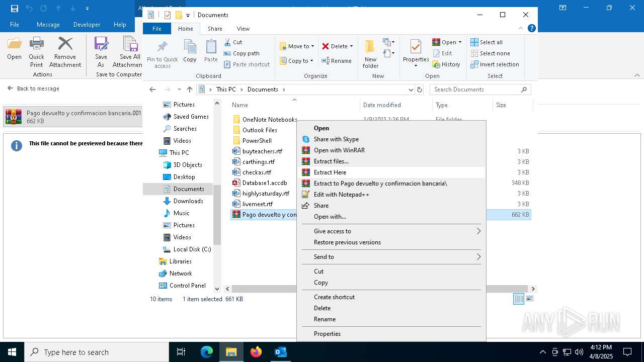
Task: Click the address bar history dropdown
Action: point(411,89)
